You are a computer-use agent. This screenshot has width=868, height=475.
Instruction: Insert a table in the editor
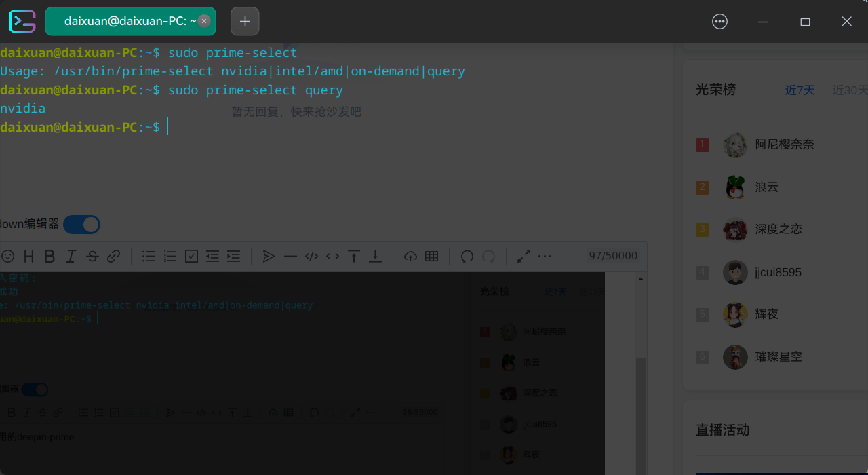pyautogui.click(x=431, y=256)
